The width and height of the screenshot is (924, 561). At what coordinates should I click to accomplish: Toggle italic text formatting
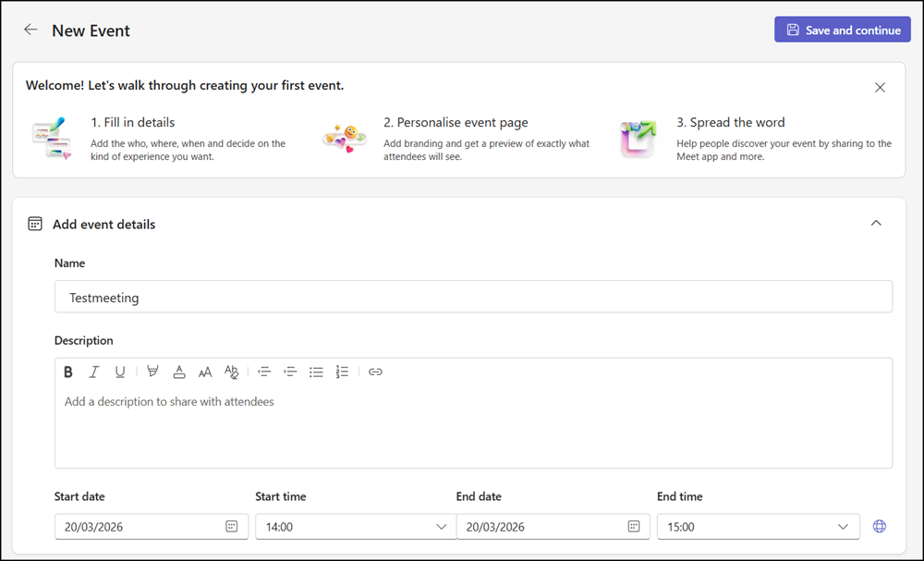pyautogui.click(x=93, y=372)
